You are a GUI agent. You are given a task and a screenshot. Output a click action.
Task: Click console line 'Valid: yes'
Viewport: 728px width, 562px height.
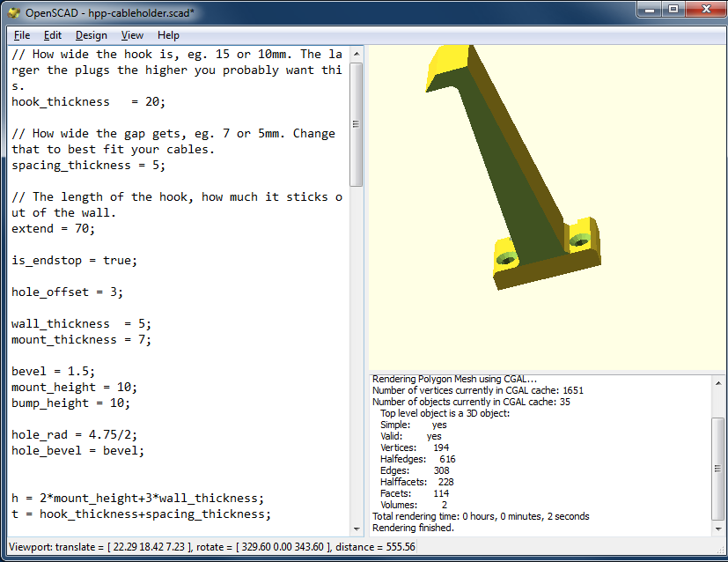pyautogui.click(x=411, y=436)
